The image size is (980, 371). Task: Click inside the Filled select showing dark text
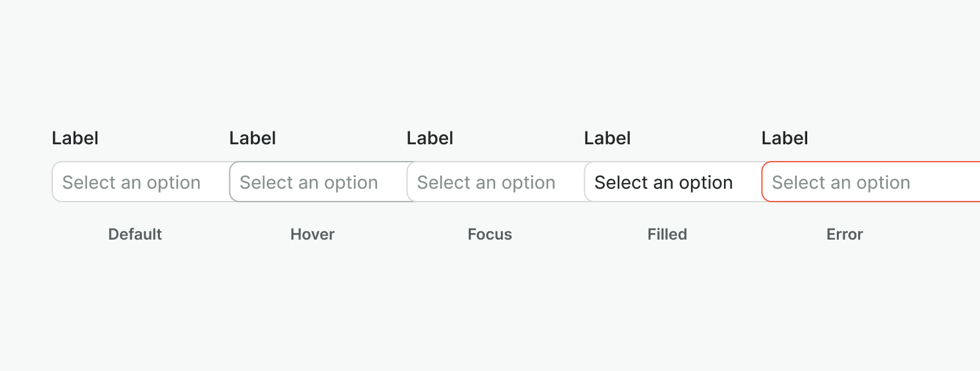pyautogui.click(x=664, y=182)
